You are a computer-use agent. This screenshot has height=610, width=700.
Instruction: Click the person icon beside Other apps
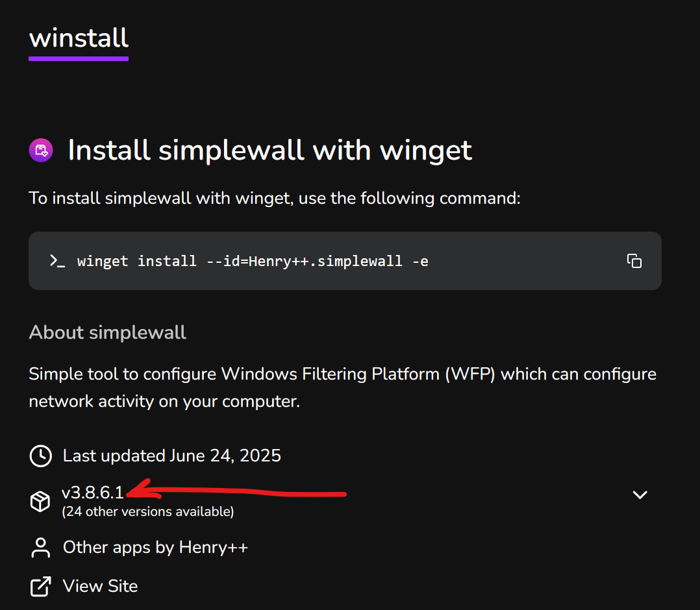click(x=40, y=548)
